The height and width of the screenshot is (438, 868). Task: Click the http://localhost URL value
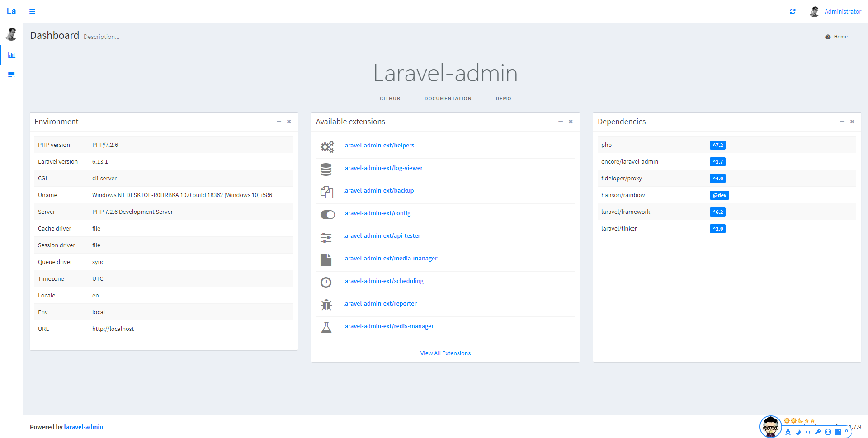(113, 329)
